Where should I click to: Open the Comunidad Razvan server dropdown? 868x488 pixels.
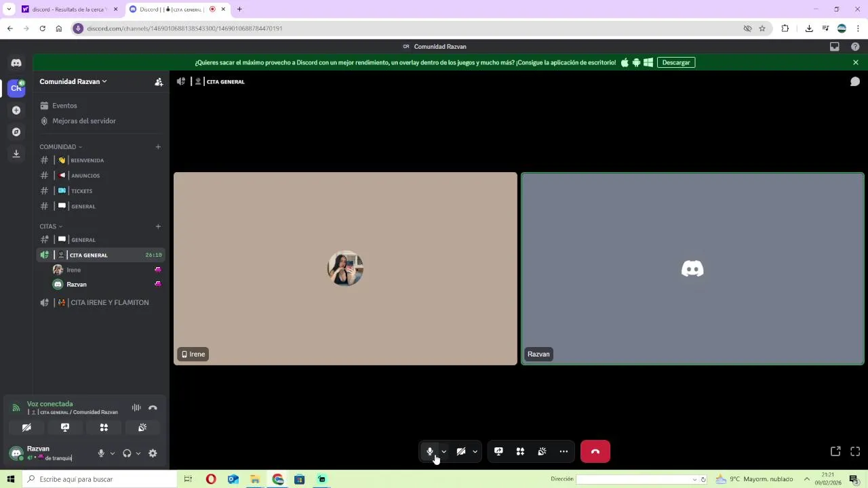[x=73, y=81]
